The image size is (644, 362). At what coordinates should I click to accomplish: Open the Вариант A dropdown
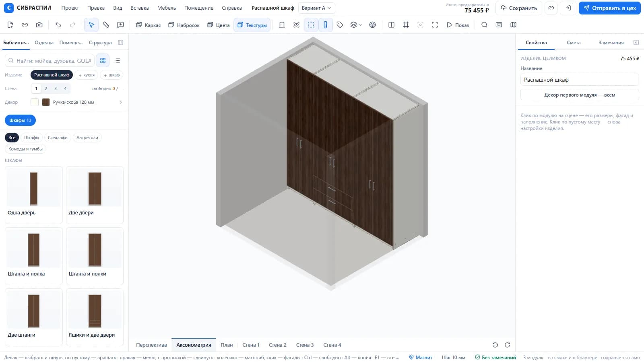click(x=316, y=8)
